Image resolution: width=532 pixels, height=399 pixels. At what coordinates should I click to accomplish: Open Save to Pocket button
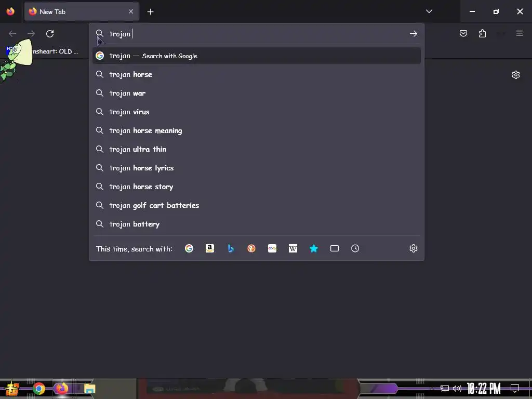[x=463, y=33]
